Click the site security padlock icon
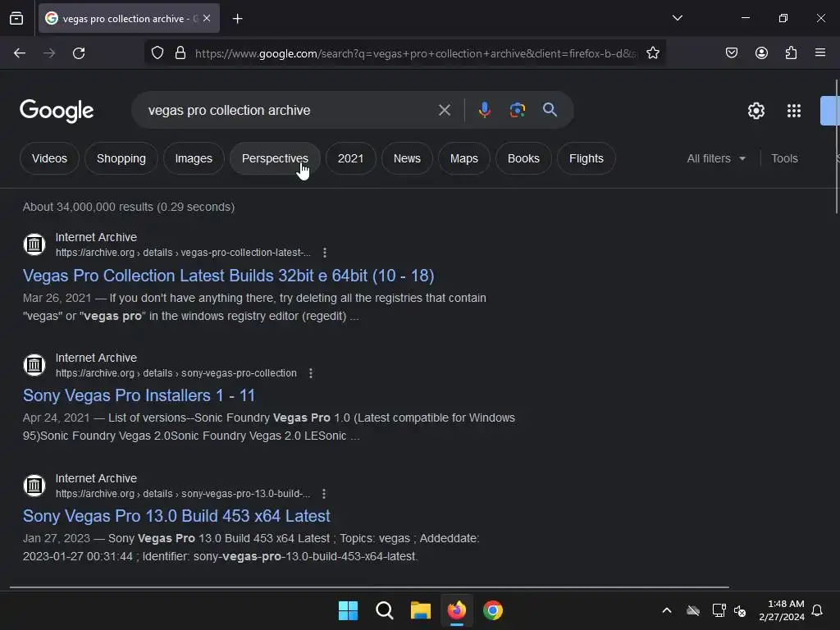The height and width of the screenshot is (630, 840). pos(180,53)
